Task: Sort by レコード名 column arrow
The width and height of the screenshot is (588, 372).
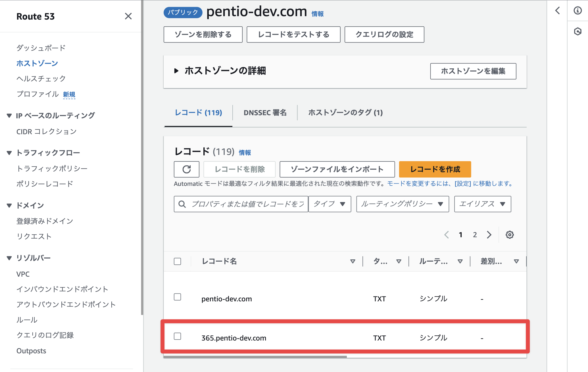Action: (x=353, y=261)
